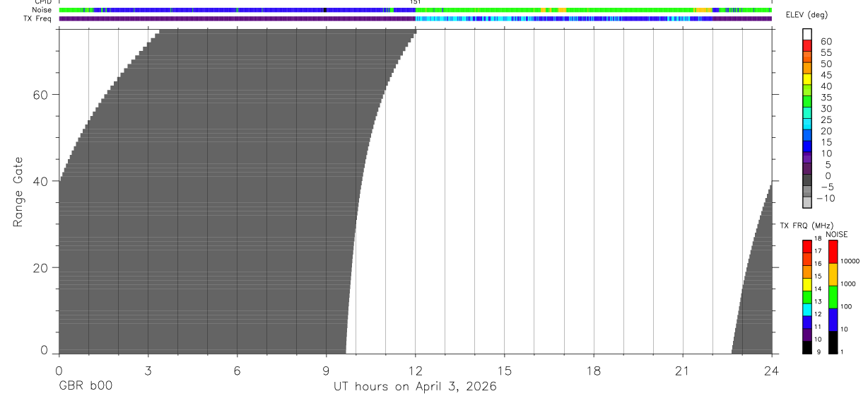Click the x-axis tick label "18"
This screenshot has width=868, height=401.
pos(594,370)
